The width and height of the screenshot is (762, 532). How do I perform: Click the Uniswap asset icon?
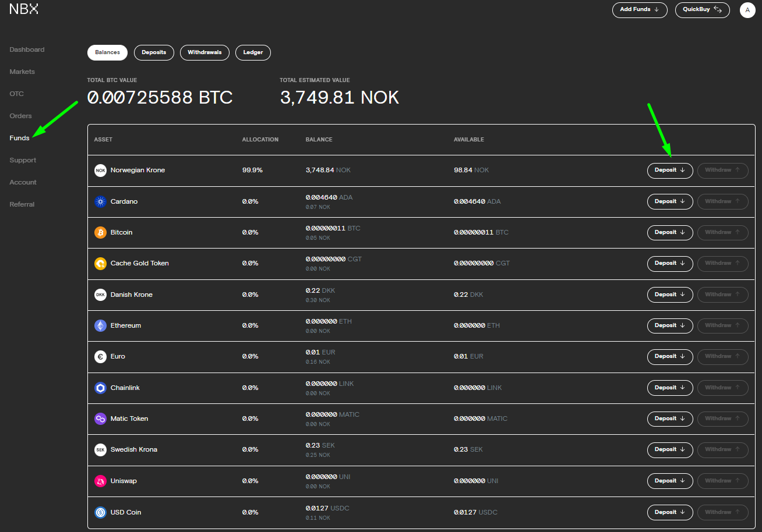(100, 481)
